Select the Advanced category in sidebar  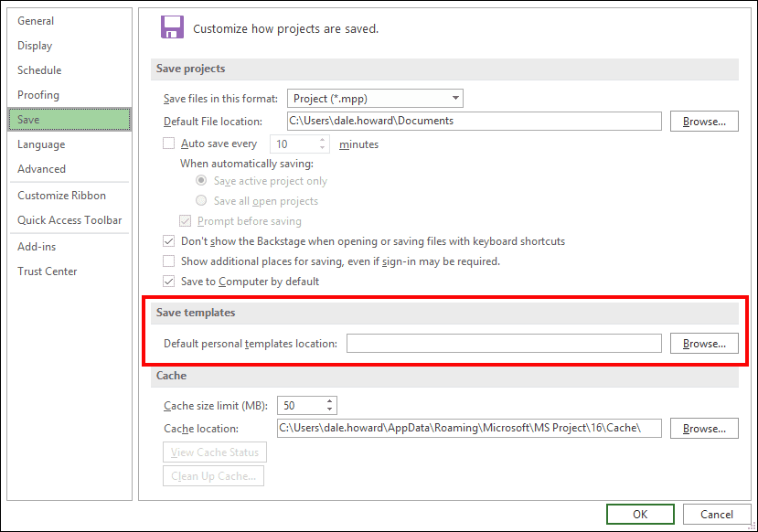pos(41,169)
